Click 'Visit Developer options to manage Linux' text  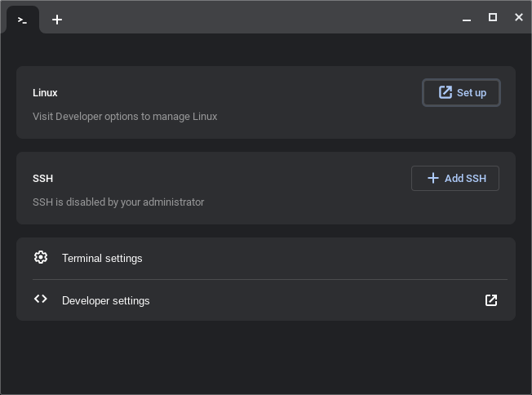click(125, 117)
